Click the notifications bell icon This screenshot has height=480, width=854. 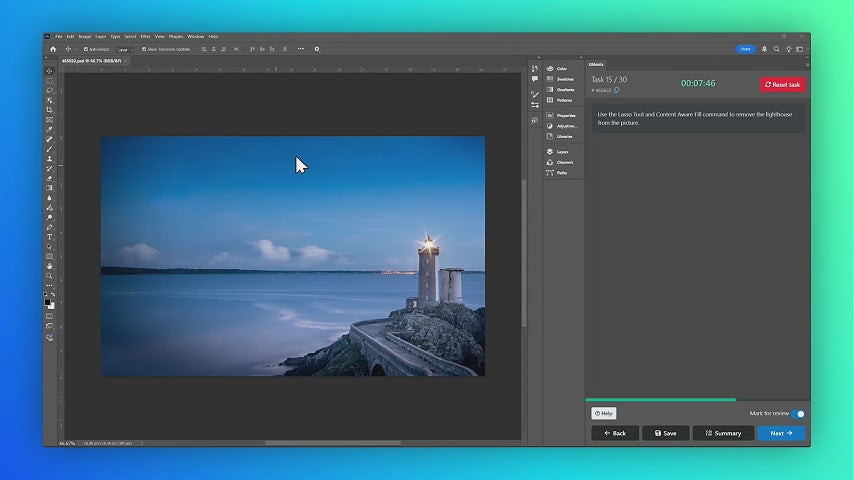click(x=765, y=49)
